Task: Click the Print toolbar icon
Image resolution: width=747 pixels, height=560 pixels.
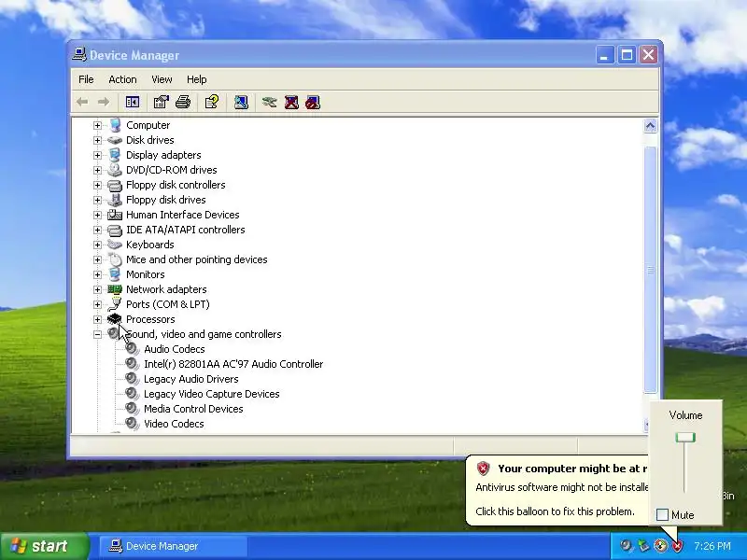Action: 183,102
